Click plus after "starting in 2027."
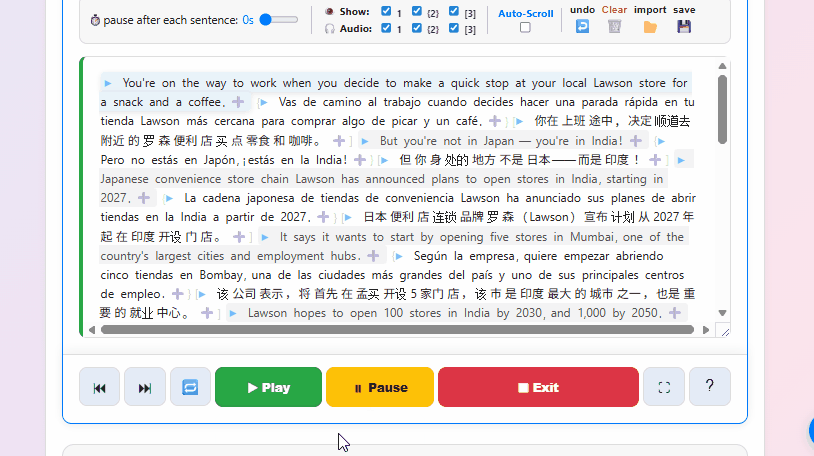814x456 pixels. [x=144, y=197]
